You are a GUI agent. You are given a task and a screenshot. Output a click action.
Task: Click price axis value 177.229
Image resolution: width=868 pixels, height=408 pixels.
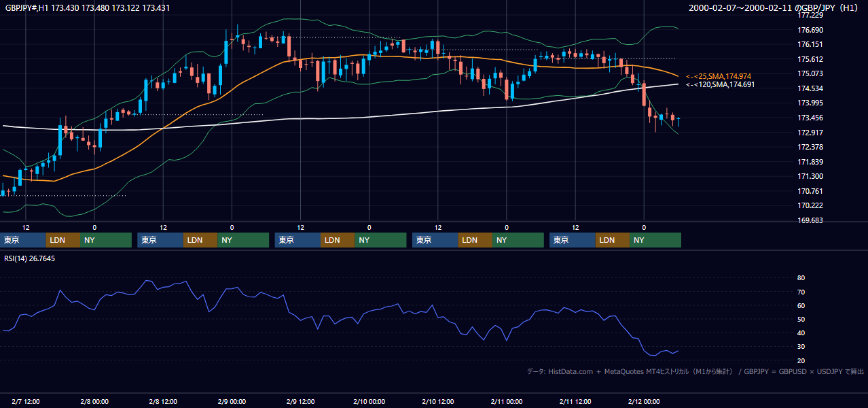tap(810, 16)
